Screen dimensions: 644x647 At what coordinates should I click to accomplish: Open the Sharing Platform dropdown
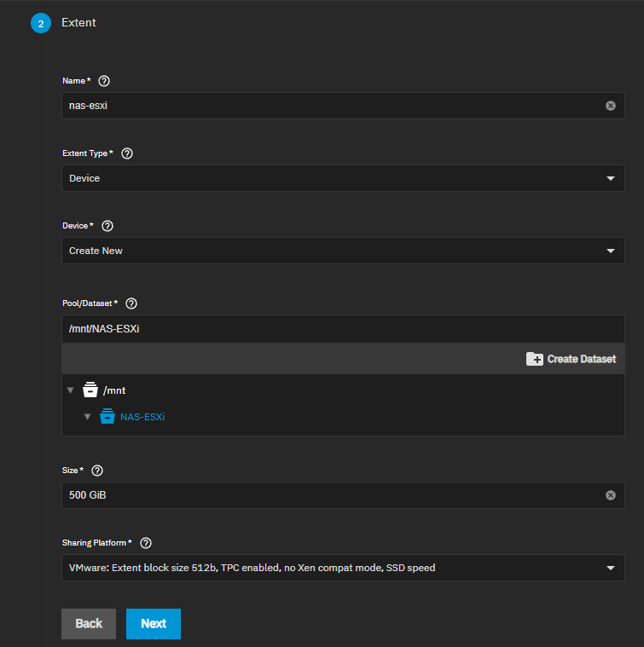point(343,568)
